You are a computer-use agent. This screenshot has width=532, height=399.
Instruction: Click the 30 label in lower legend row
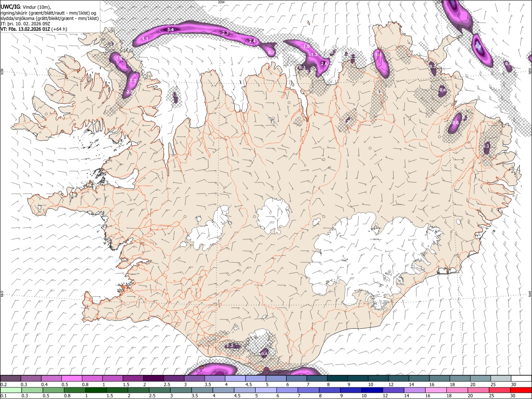[x=513, y=396]
